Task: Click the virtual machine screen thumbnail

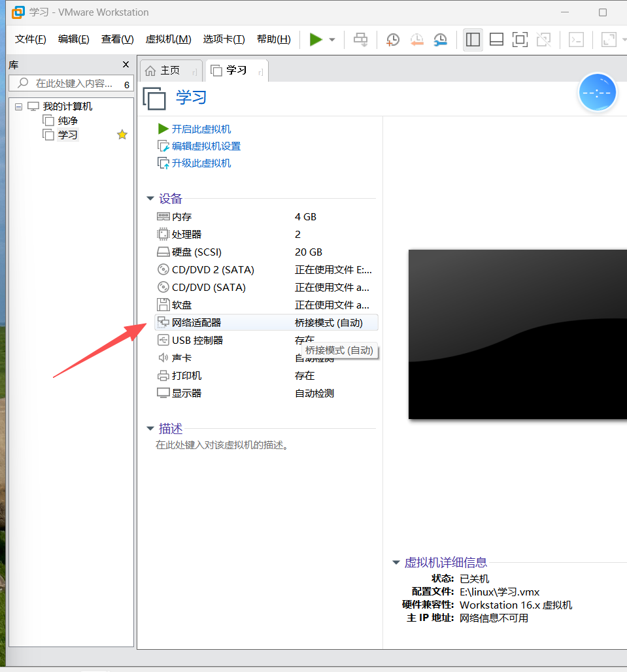Action: (x=518, y=334)
